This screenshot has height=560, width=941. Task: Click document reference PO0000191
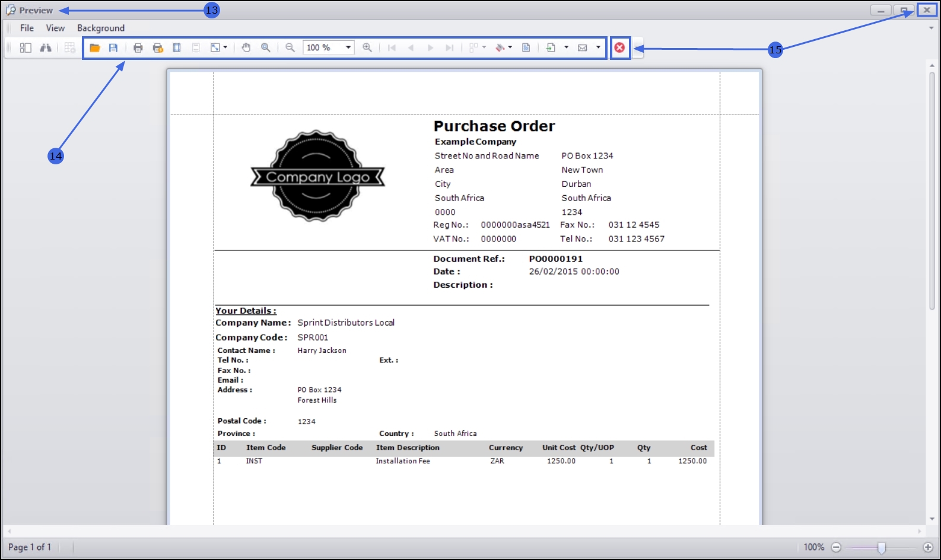[x=556, y=259]
